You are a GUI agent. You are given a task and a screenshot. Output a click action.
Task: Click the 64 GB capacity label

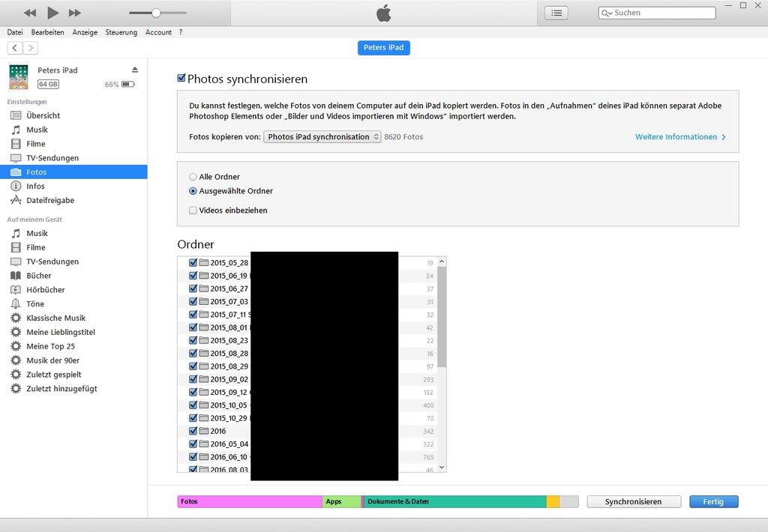[48, 84]
